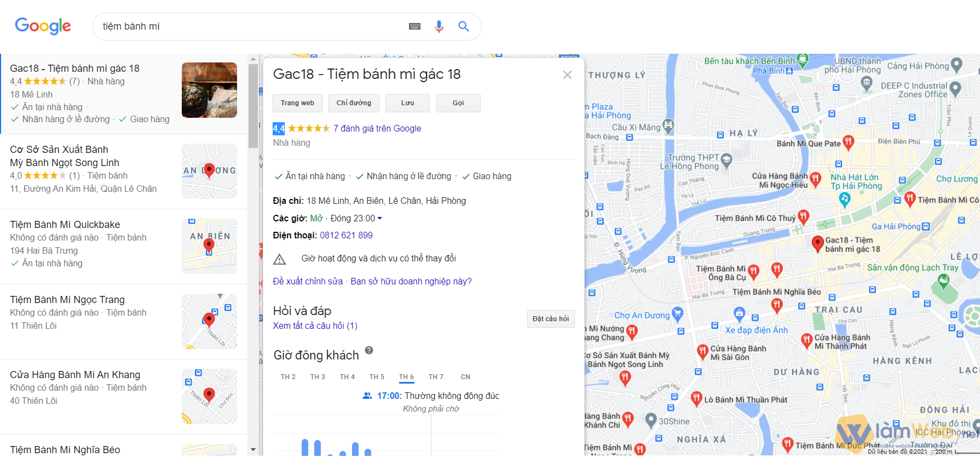Click Đặt câu hỏi button
This screenshot has width=980, height=457.
tap(551, 319)
